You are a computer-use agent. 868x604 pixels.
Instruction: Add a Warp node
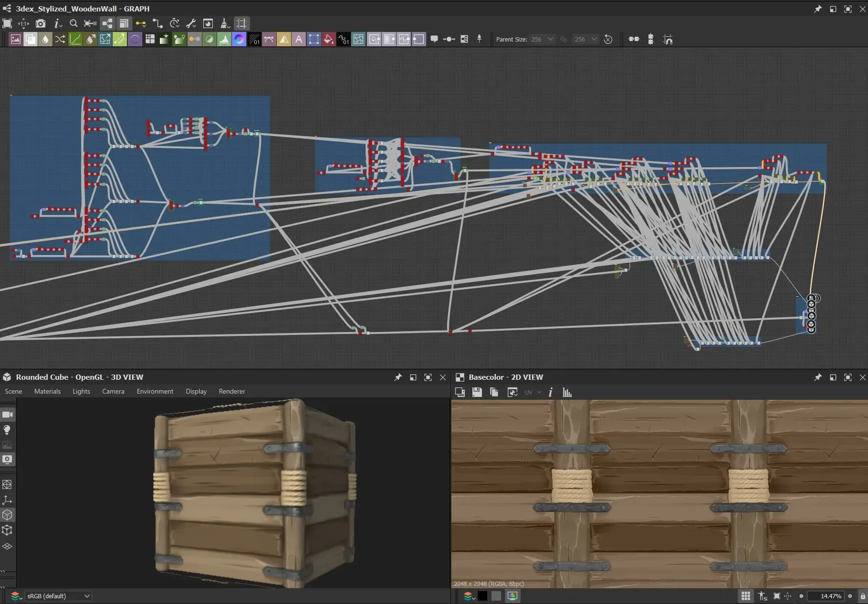(x=358, y=39)
